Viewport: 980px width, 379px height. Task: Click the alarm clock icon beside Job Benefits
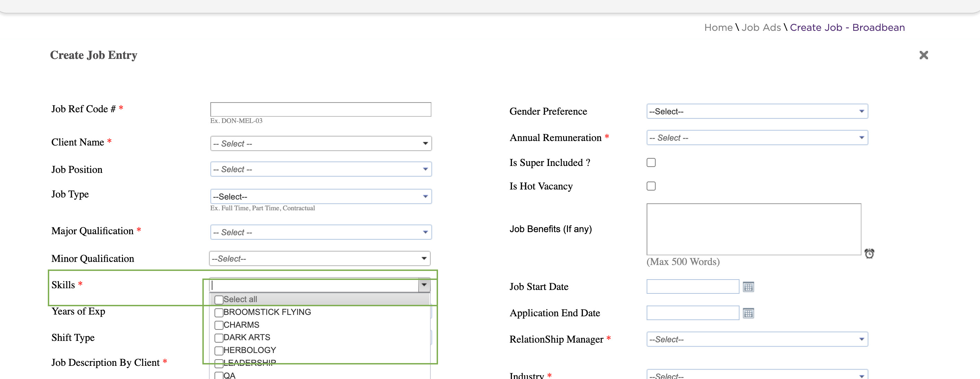869,253
